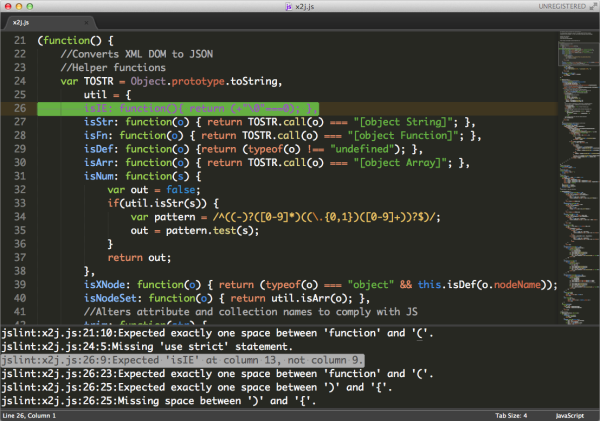Select the highlighted jslint 26:9 isIE column error
Image resolution: width=600 pixels, height=421 pixels.
tap(182, 360)
